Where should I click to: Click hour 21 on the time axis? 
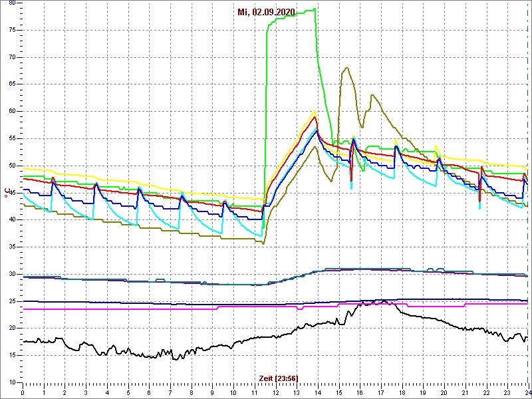(465, 392)
